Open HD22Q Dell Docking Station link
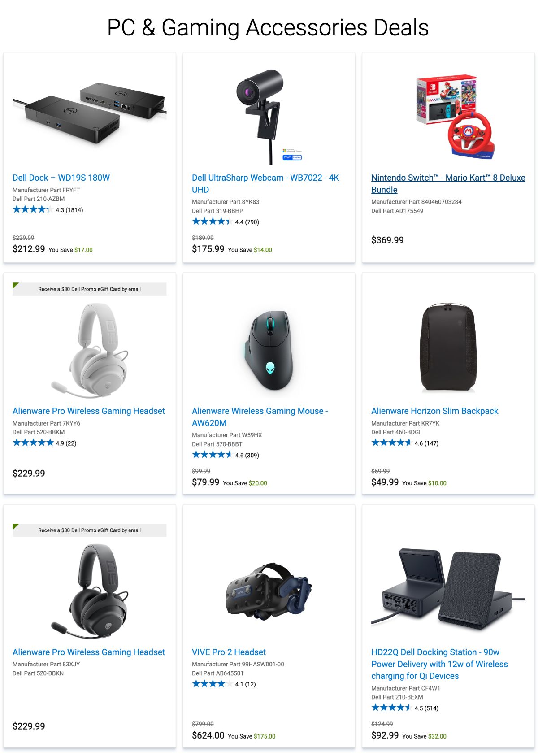This screenshot has height=756, width=538. click(439, 664)
